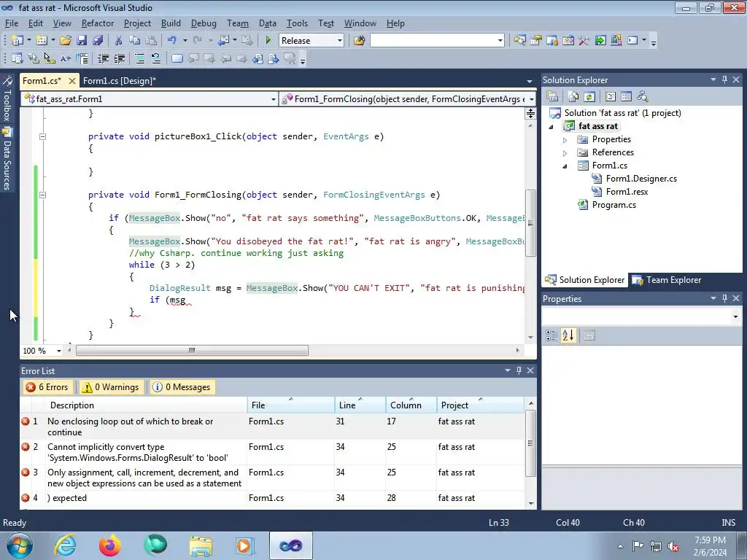Uncomment the selected lines icon
Image resolution: width=747 pixels, height=560 pixels.
click(156, 58)
